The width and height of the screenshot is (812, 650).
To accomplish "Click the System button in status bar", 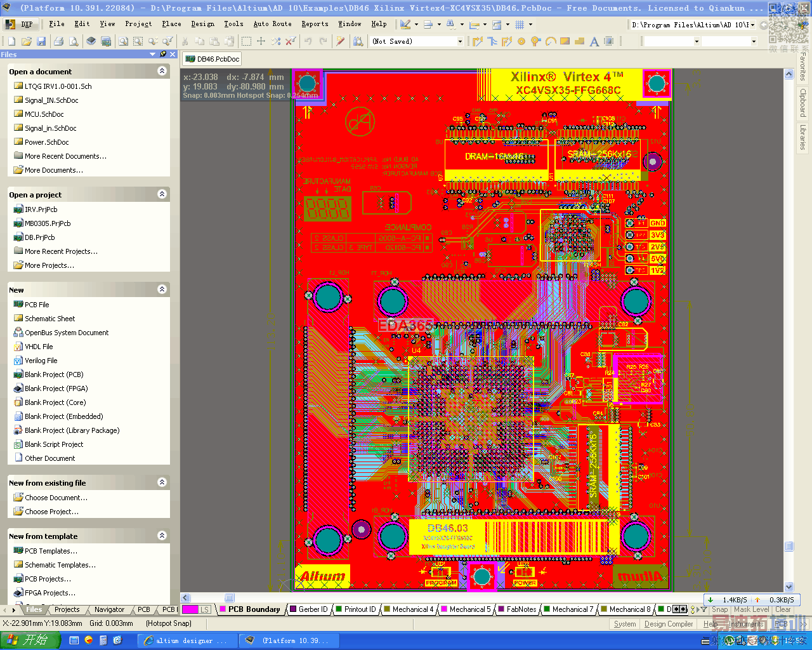I will click(625, 624).
